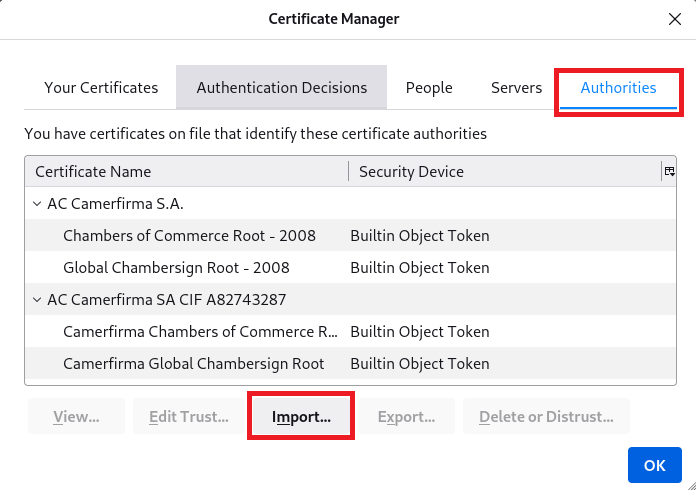
Task: Select Global Chambersign Root - 2008 certificate
Action: (x=176, y=268)
